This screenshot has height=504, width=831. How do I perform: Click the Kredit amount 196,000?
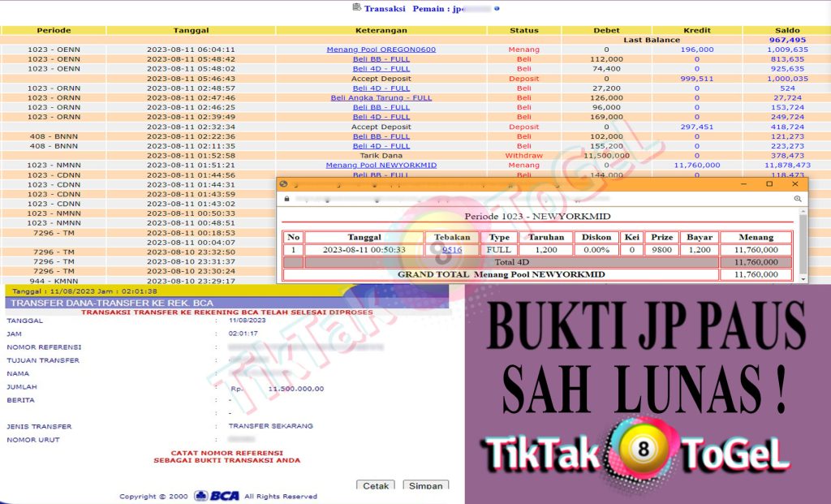[697, 50]
